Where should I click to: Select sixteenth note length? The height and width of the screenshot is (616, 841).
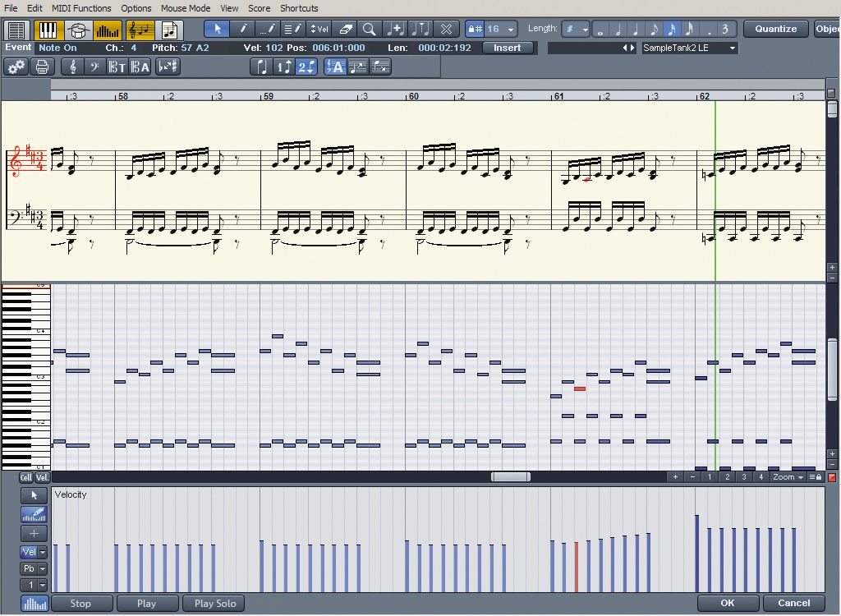672,29
